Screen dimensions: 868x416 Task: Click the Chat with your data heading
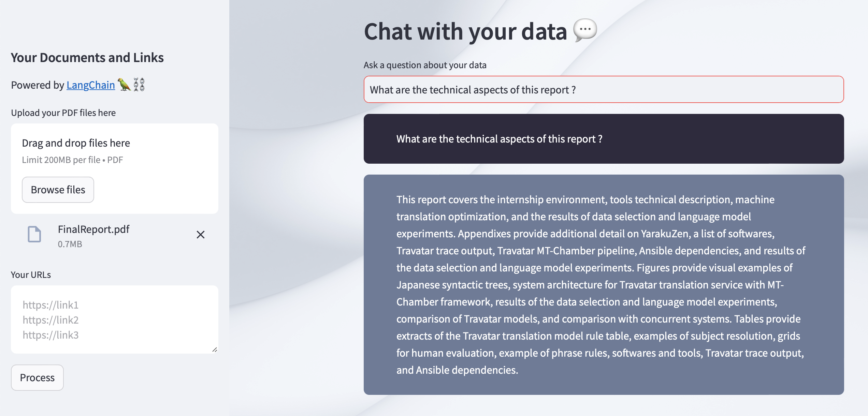pos(465,31)
